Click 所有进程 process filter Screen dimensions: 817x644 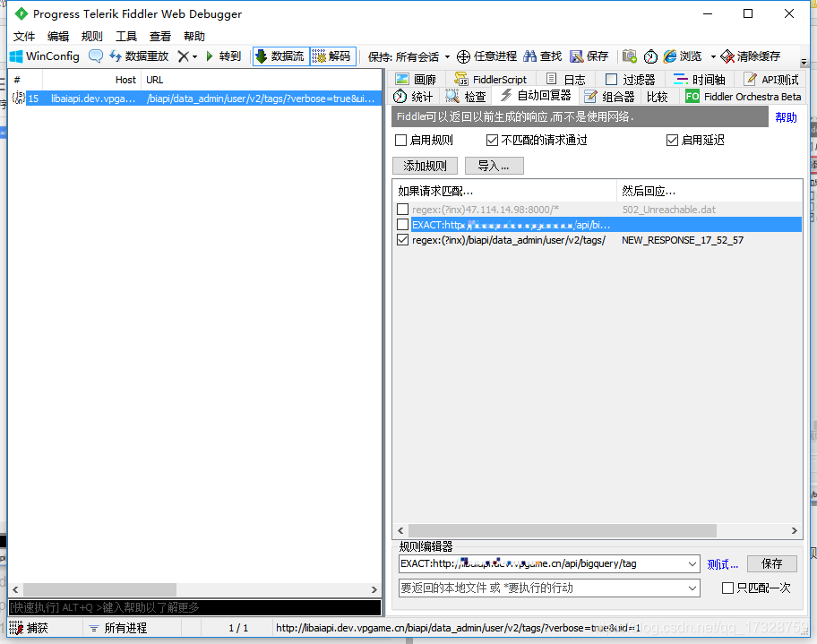(x=117, y=628)
